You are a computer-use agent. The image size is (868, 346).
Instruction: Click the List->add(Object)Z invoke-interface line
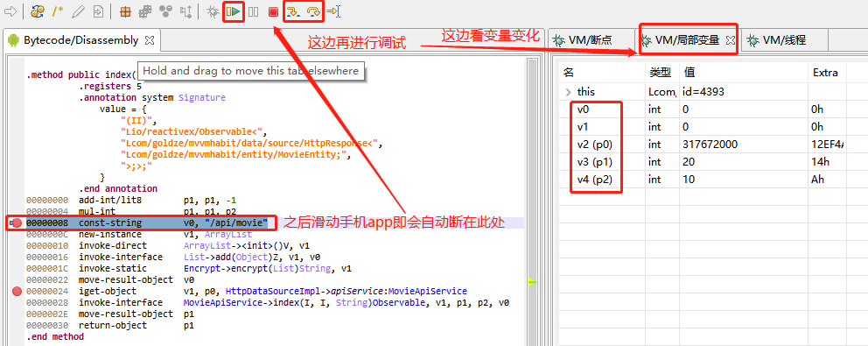(x=172, y=258)
